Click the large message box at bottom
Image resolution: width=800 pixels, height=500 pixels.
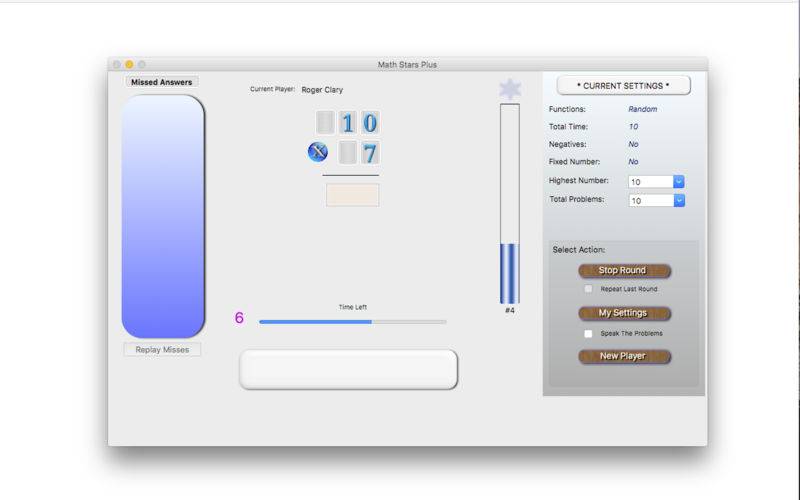[348, 369]
